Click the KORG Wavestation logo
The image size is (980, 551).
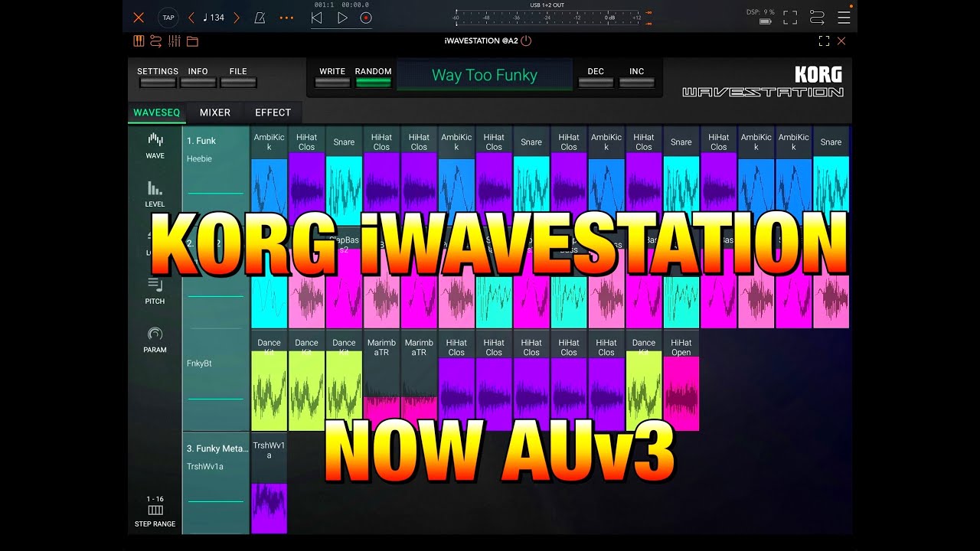click(x=763, y=82)
